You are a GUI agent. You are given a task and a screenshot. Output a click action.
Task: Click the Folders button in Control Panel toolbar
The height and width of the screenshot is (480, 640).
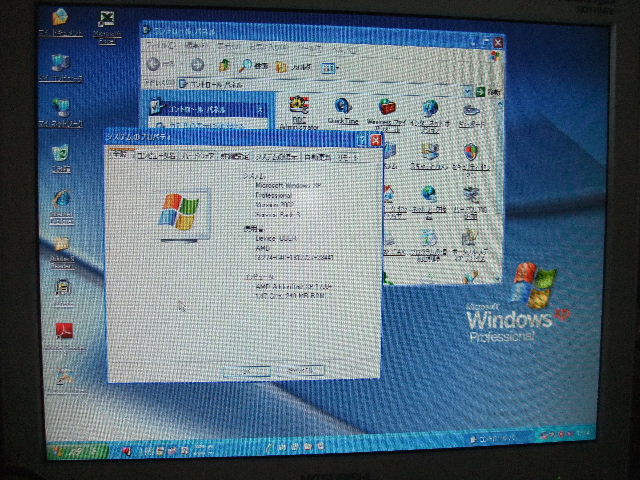point(293,67)
